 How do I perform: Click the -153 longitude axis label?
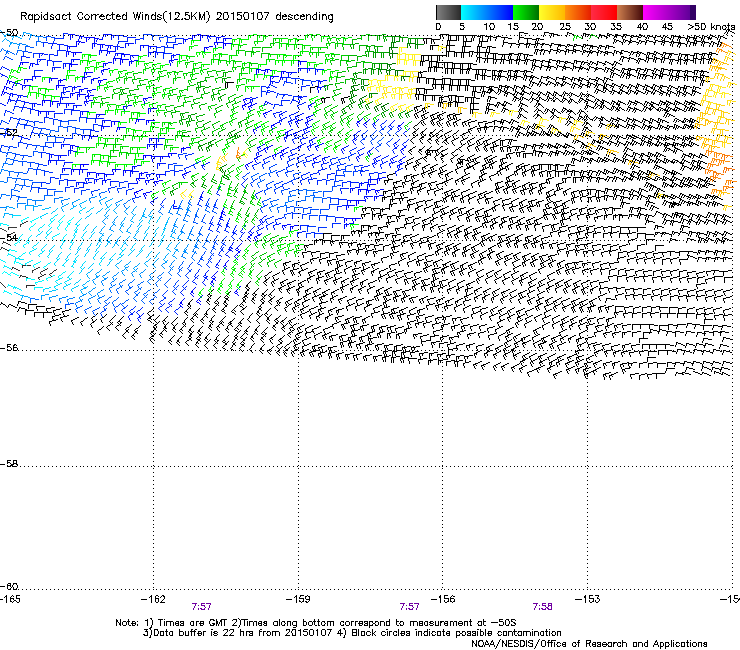[588, 599]
